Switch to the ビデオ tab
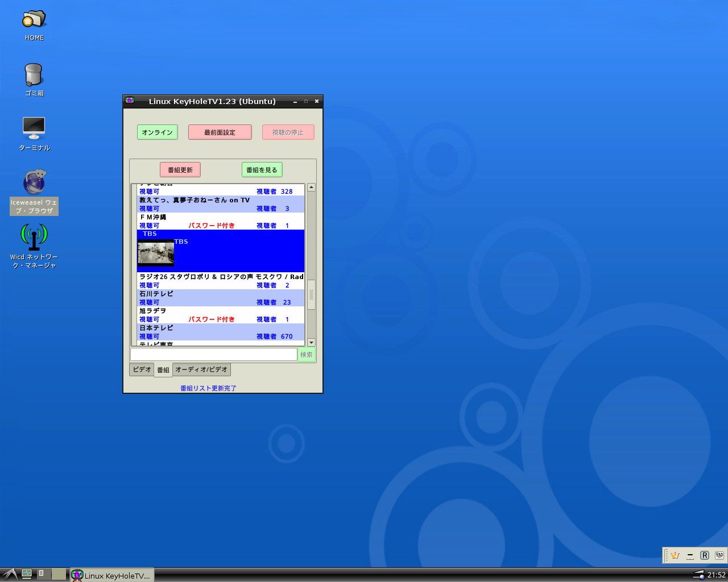This screenshot has width=728, height=582. click(142, 369)
